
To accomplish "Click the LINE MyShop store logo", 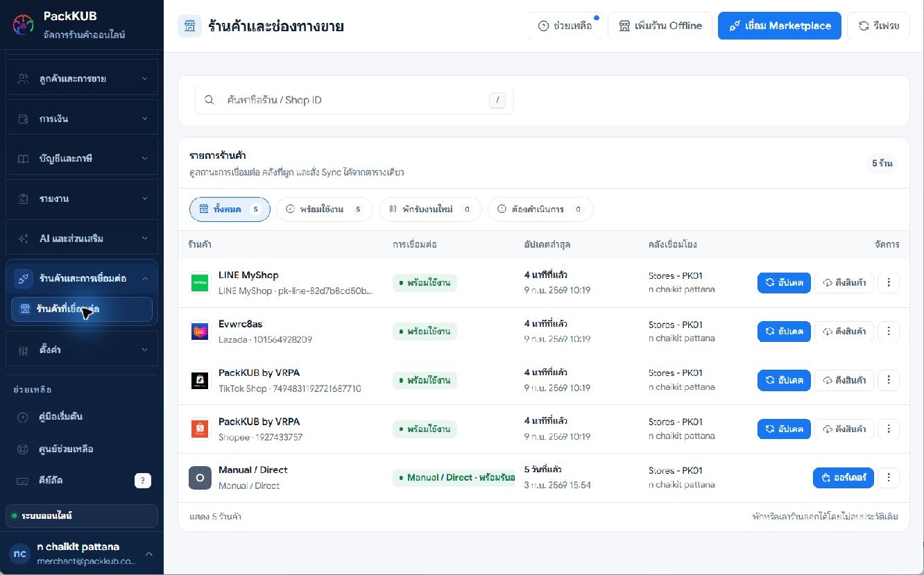I will click(x=200, y=283).
